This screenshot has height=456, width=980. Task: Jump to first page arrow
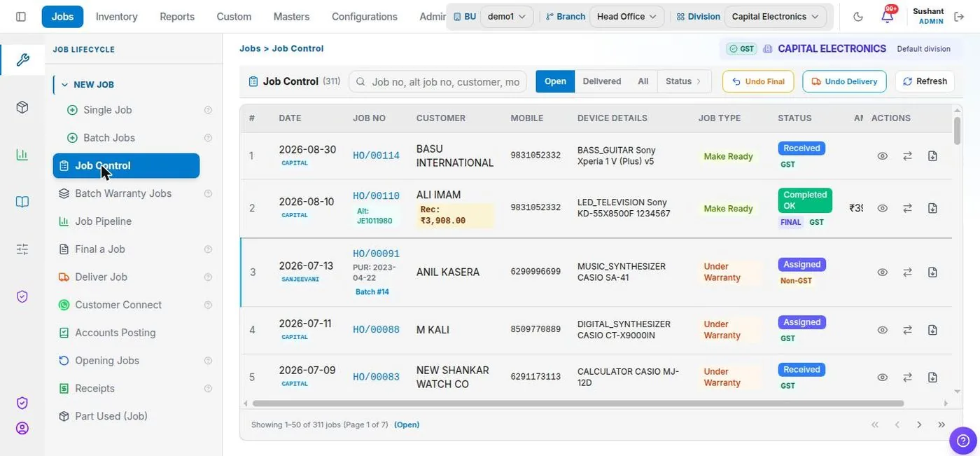[875, 424]
